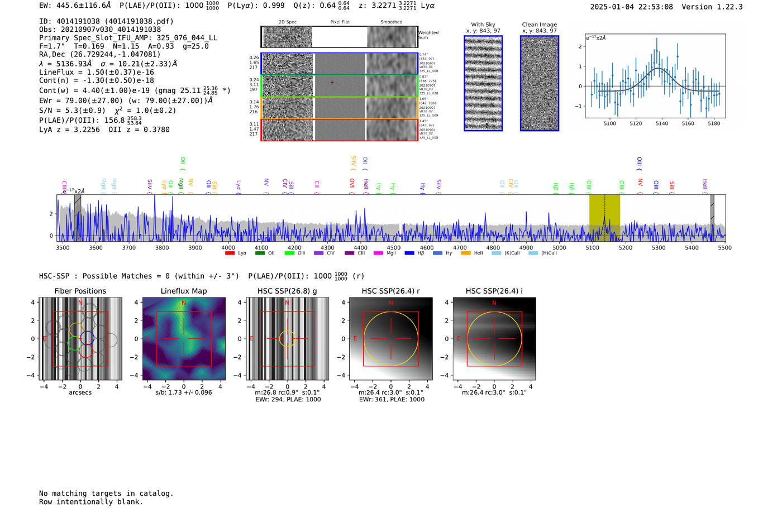Click the 'EWr = 79.00(±27.00)' line
This screenshot has width=782, height=532.
tap(126, 100)
